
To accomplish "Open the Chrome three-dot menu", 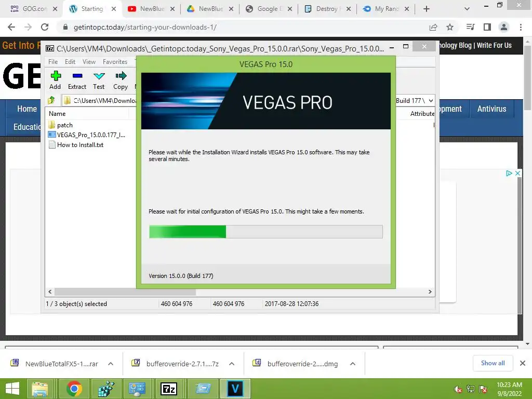I will point(521,27).
